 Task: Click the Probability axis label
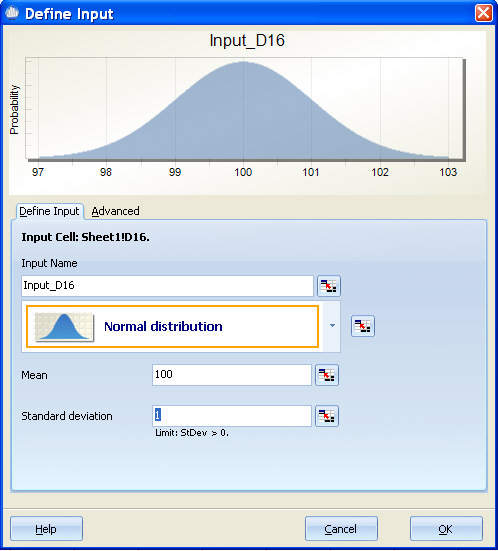tap(14, 109)
